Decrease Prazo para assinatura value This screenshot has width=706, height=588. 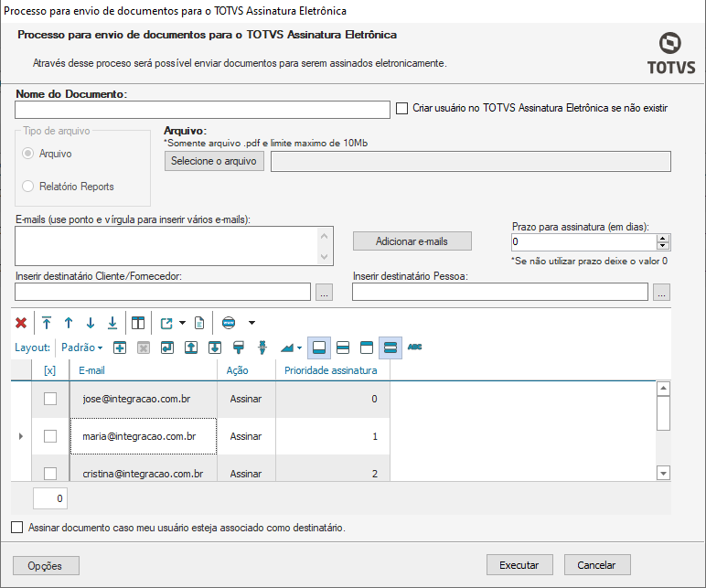click(x=663, y=246)
